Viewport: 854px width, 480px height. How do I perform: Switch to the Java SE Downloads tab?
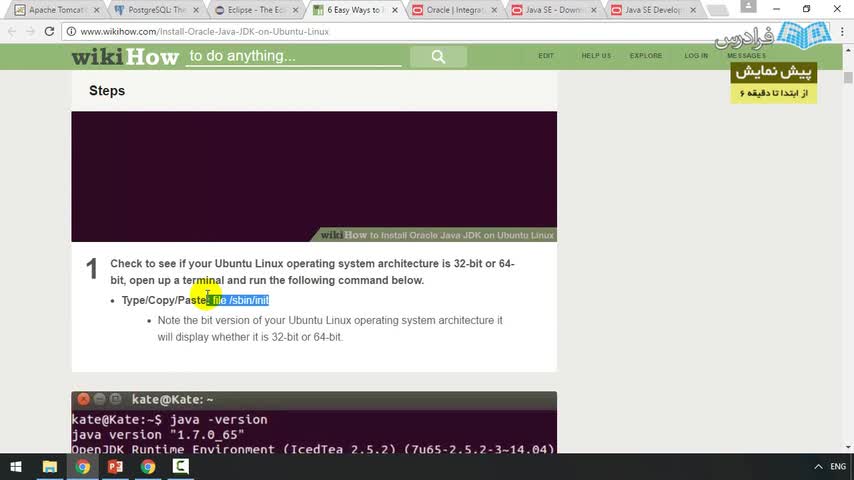pos(552,10)
